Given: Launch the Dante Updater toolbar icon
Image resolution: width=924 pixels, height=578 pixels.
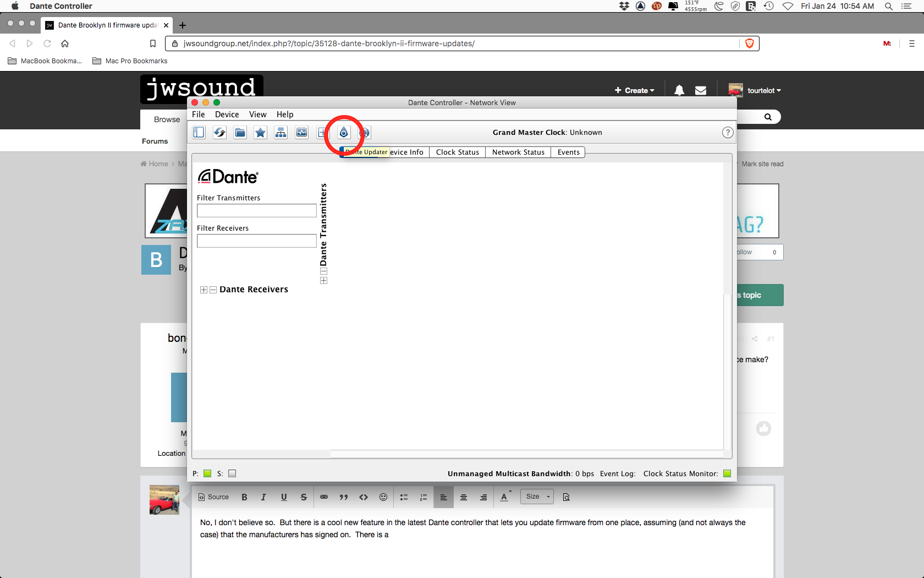Looking at the screenshot, I should [x=344, y=132].
